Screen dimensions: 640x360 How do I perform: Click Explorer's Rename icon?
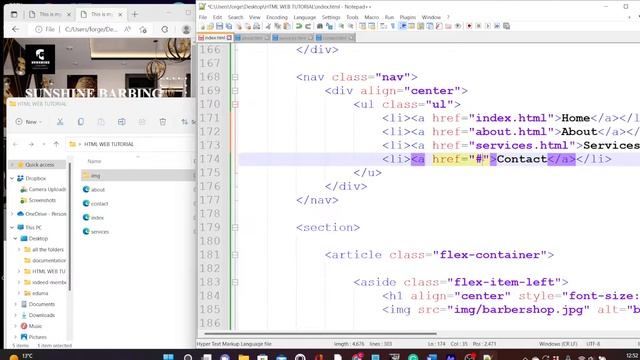122,122
